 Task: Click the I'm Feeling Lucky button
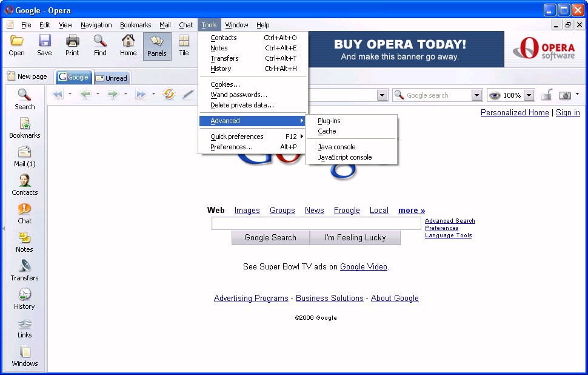tap(355, 238)
